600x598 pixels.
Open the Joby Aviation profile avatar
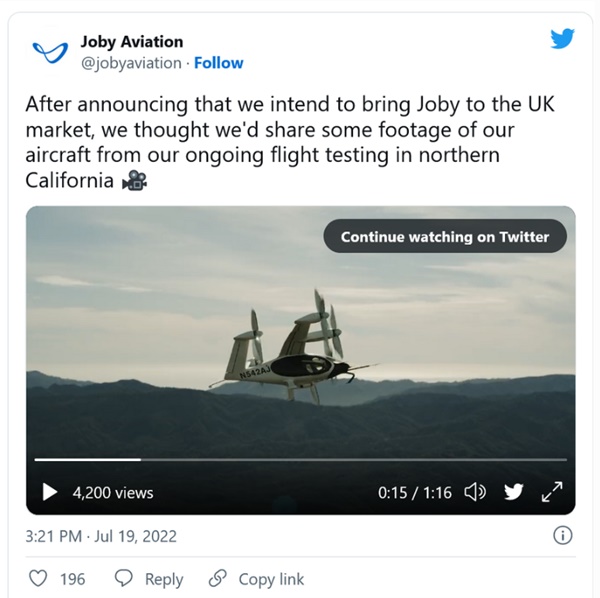pos(48,52)
